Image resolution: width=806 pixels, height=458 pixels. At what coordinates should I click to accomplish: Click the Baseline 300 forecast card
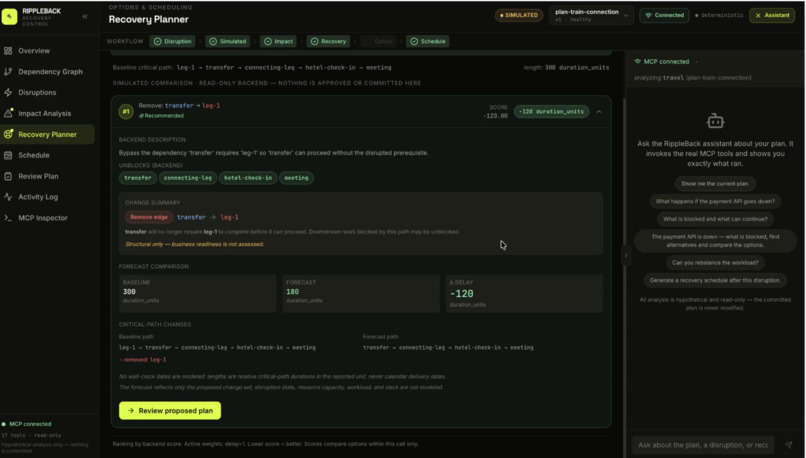[197, 294]
